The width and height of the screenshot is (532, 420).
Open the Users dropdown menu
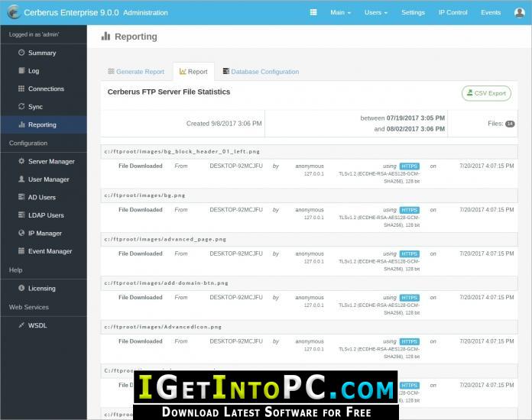tap(376, 12)
